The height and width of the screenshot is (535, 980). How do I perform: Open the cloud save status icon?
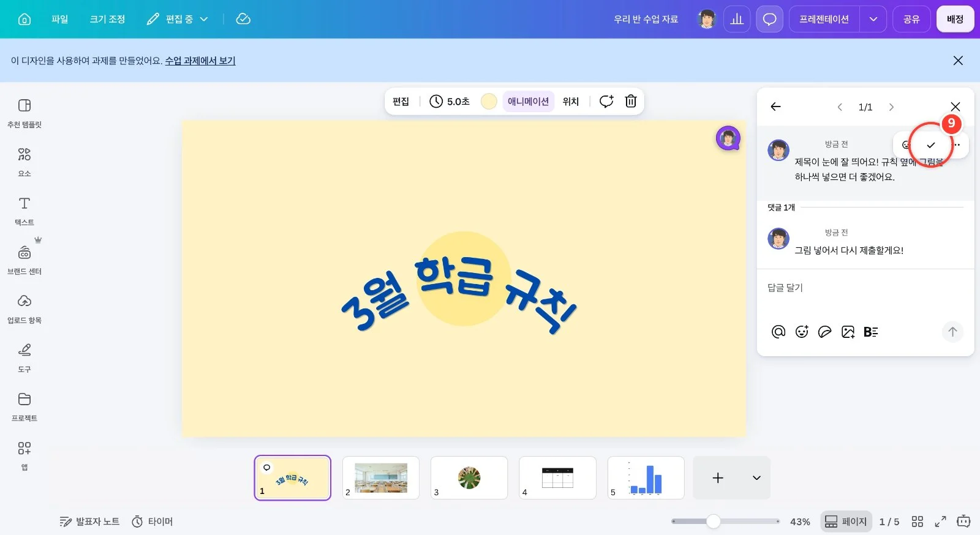point(243,19)
